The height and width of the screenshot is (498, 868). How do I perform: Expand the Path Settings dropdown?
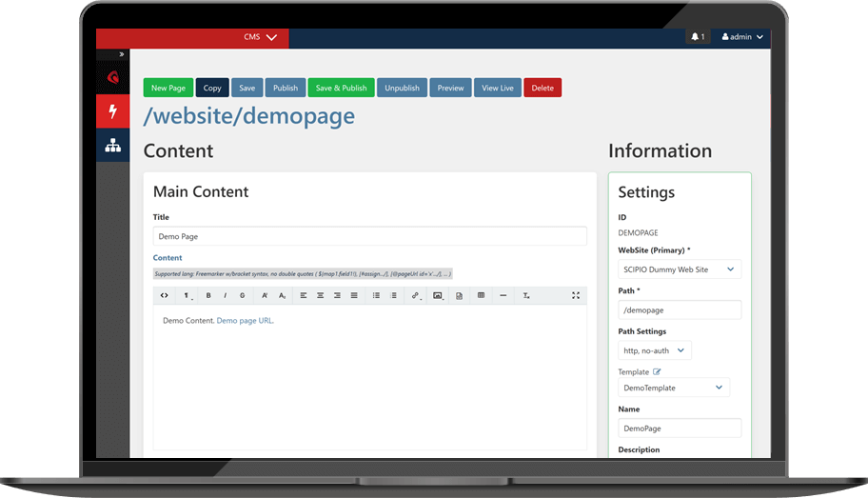click(655, 350)
